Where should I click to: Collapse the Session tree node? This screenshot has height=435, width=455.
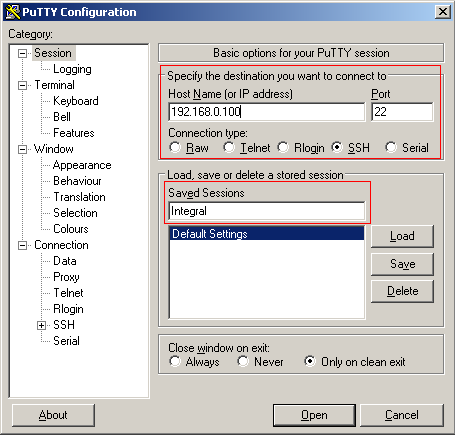point(22,53)
